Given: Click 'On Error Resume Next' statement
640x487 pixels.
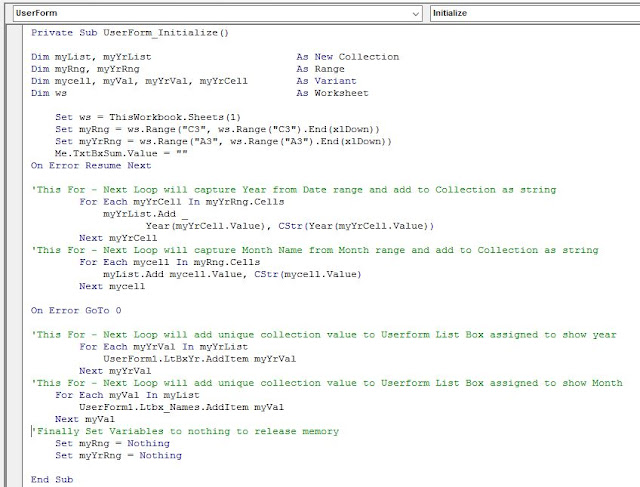Looking at the screenshot, I should pyautogui.click(x=91, y=166).
